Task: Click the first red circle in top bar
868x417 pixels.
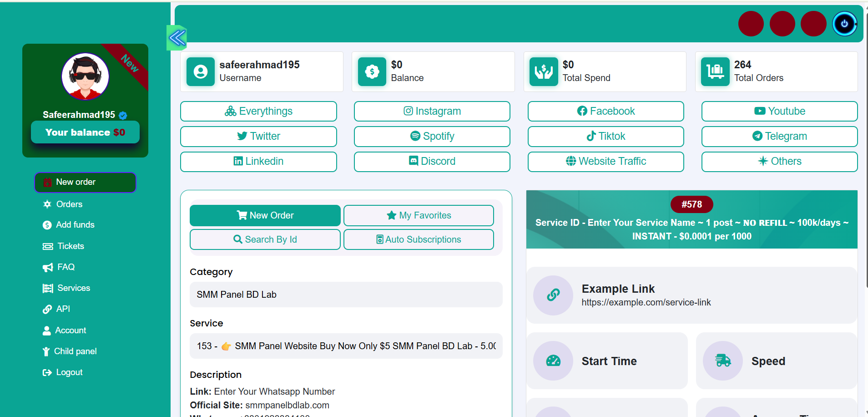Action: [751, 24]
